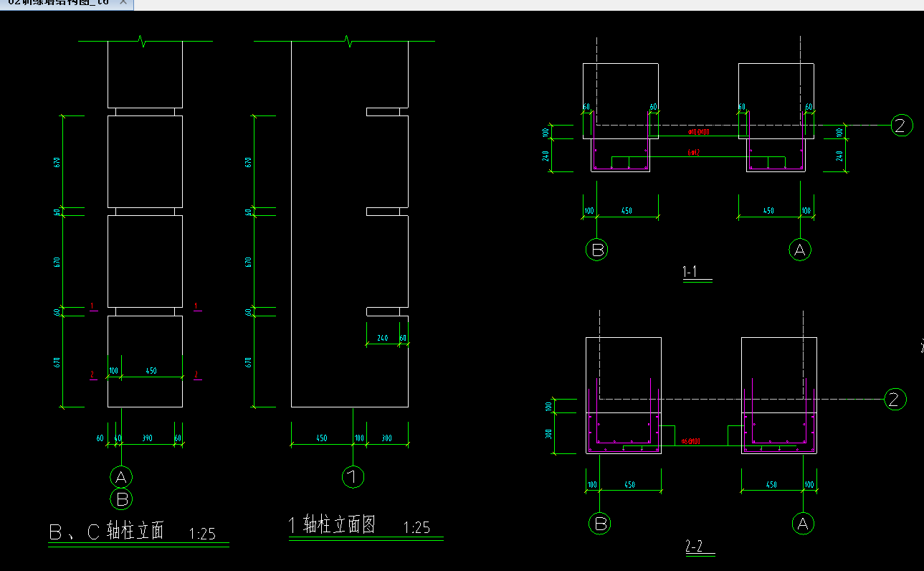Click axis bubble 2 in section 1-1
This screenshot has width=924, height=571.
coord(902,126)
